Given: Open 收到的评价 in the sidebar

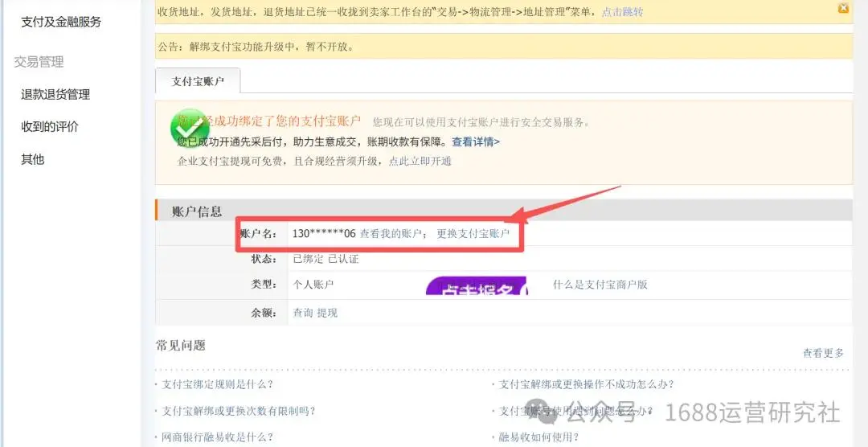Looking at the screenshot, I should click(x=50, y=127).
